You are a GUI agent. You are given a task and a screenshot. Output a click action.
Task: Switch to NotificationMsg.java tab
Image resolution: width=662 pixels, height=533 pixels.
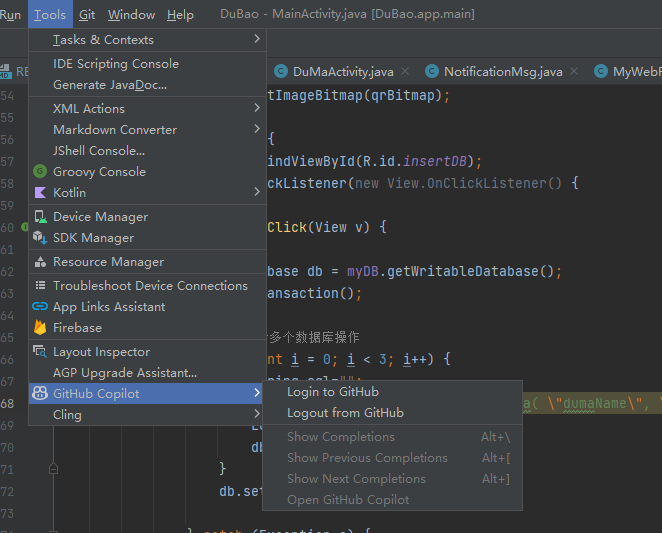[503, 72]
